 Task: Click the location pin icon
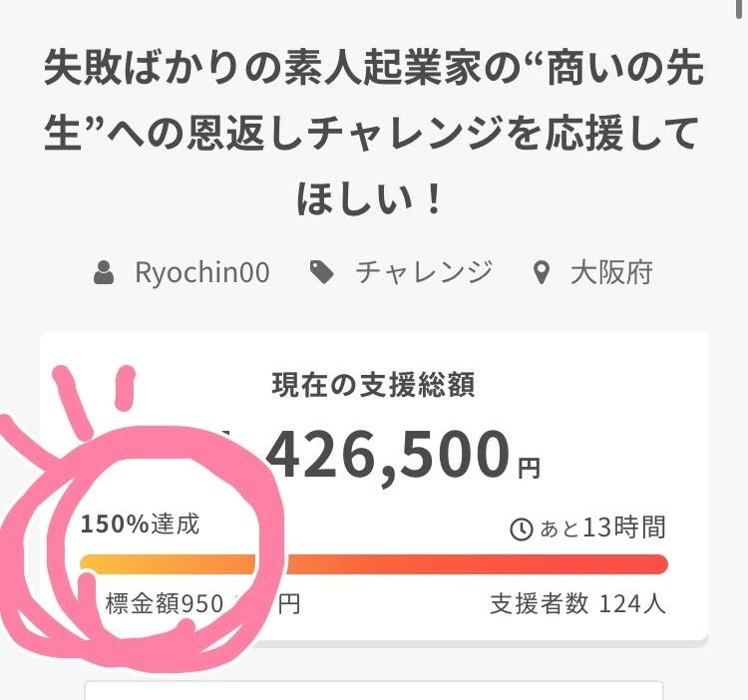coord(542,272)
